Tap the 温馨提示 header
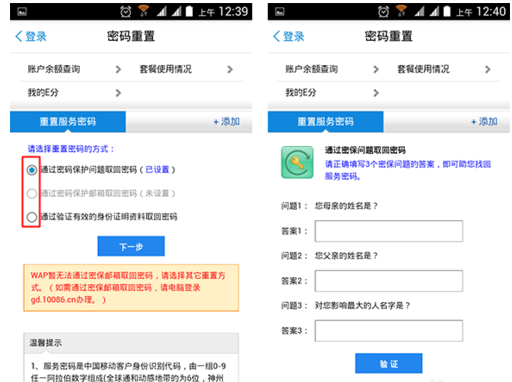512x382 pixels. click(131, 343)
